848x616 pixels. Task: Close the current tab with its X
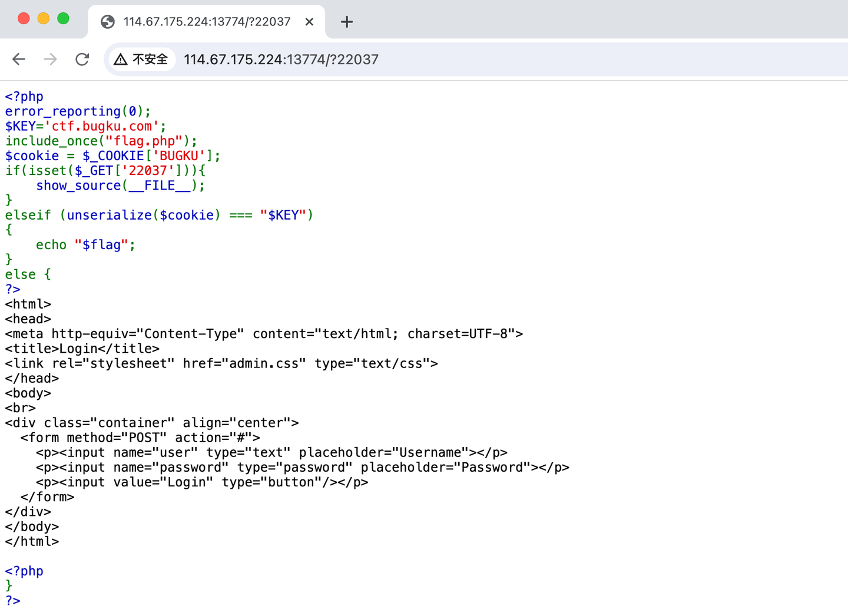point(309,22)
